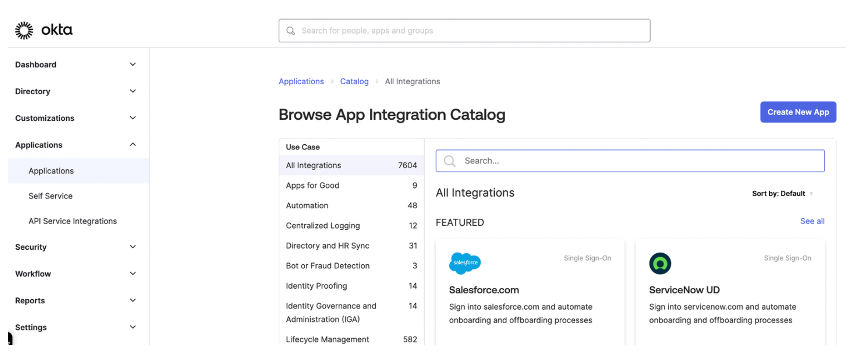Expand the Security menu chevron
Screen dimensions: 868x353
pyautogui.click(x=133, y=246)
